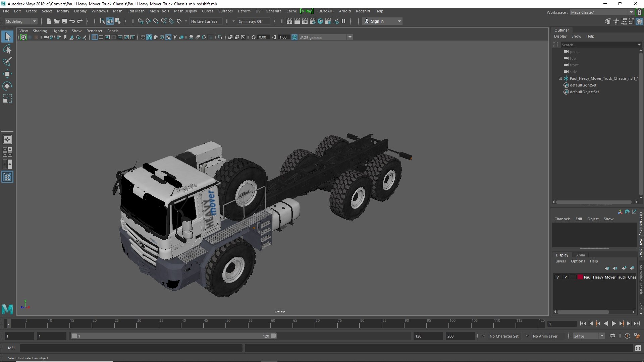Open the Modeling menu set dropdown
The image size is (644, 362).
(20, 21)
